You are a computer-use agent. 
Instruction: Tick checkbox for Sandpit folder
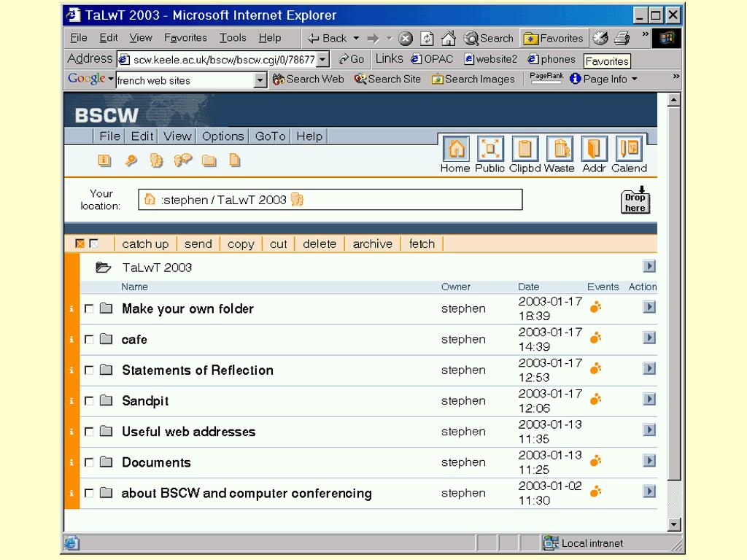click(88, 401)
